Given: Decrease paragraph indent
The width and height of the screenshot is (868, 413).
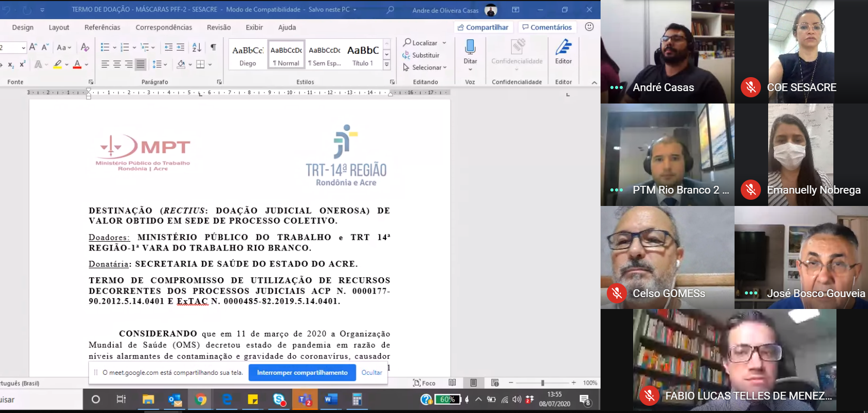Looking at the screenshot, I should (x=169, y=47).
